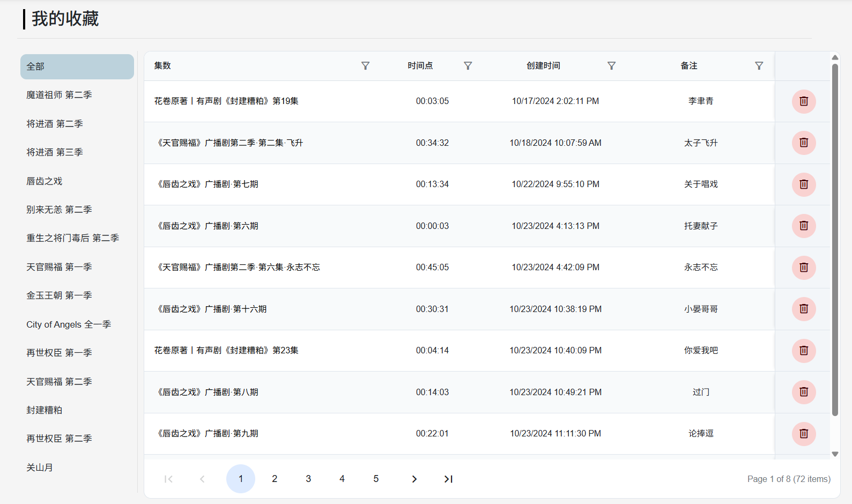Viewport: 852px width, 504px height.
Task: Go to the next page arrow
Action: tap(414, 479)
